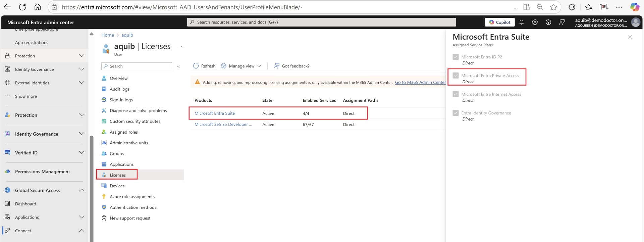This screenshot has width=644, height=242.
Task: Go to Home breadcrumb link
Action: [108, 35]
